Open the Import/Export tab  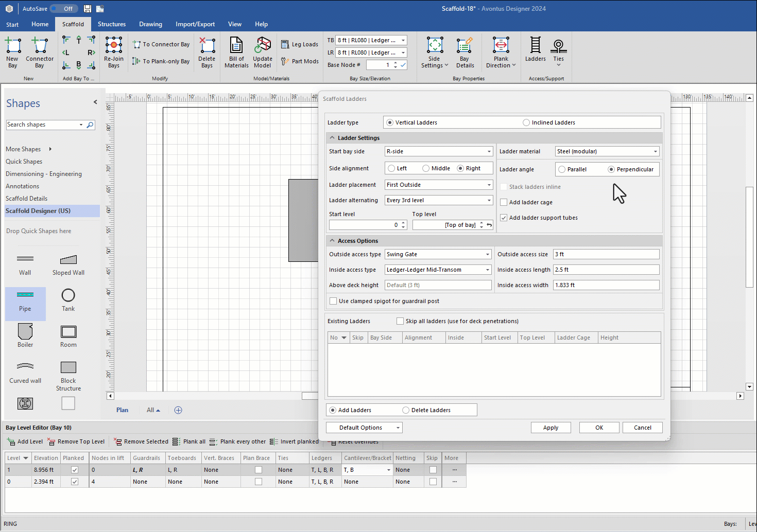195,24
